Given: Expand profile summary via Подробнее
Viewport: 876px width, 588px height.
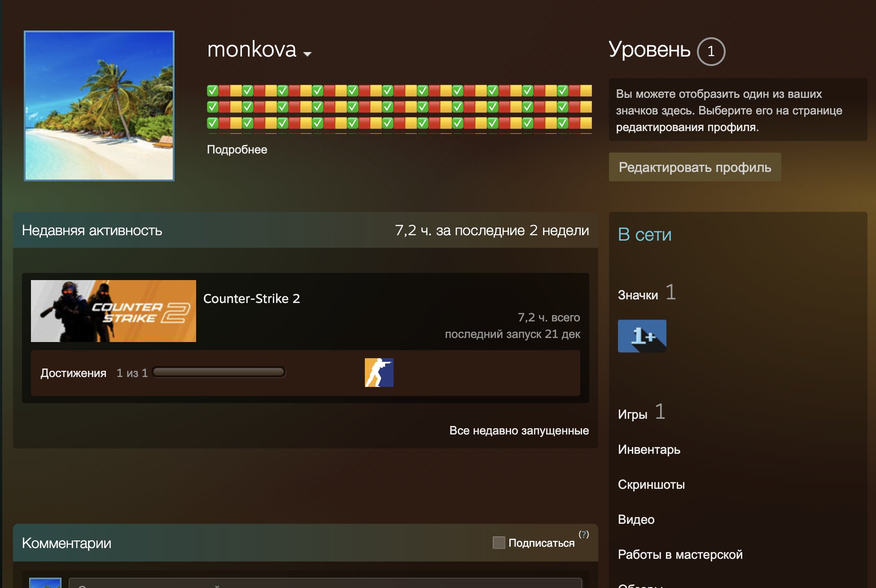Looking at the screenshot, I should pos(237,149).
